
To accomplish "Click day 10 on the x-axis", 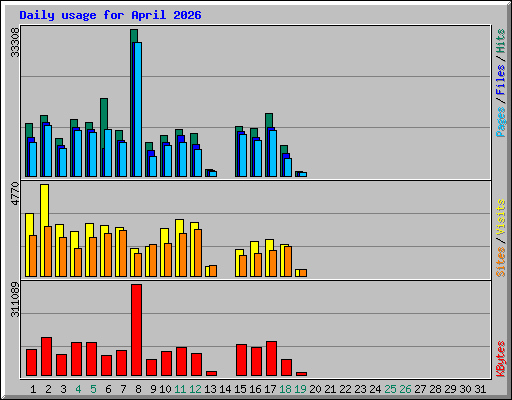I will 165,389.
